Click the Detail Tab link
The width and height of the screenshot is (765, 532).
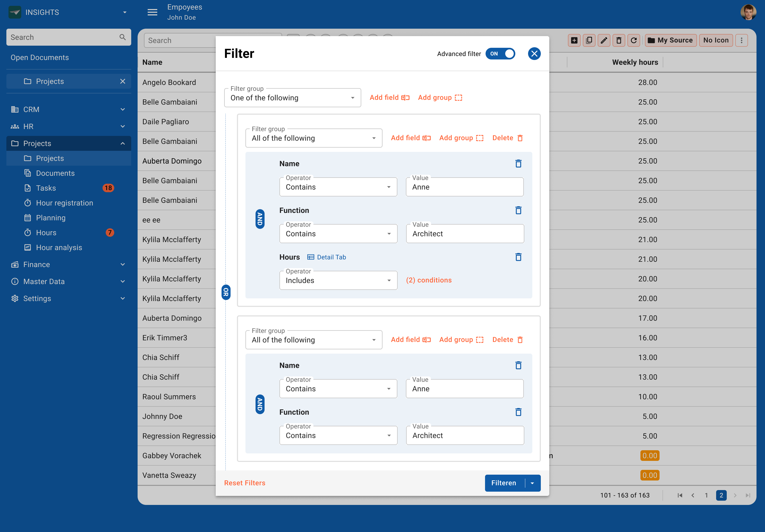point(326,257)
